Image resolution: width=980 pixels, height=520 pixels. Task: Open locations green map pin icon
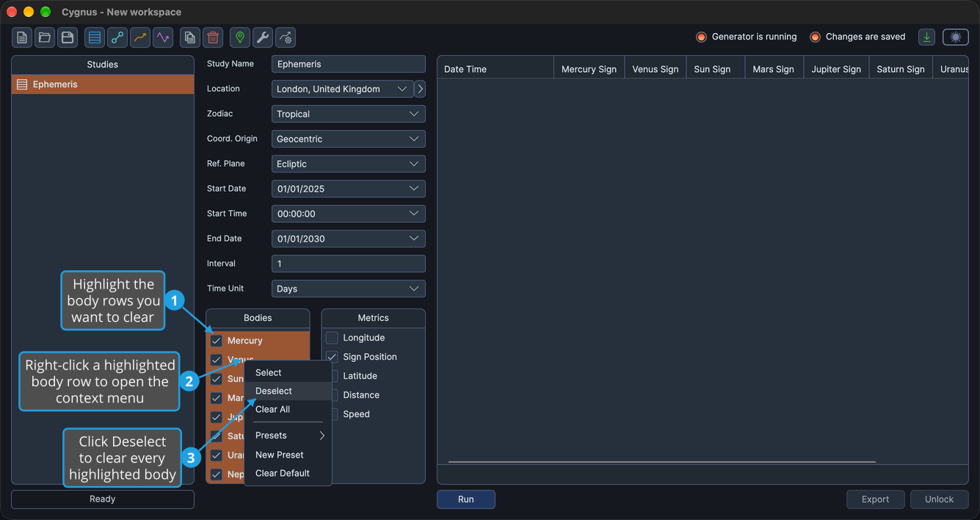[240, 37]
